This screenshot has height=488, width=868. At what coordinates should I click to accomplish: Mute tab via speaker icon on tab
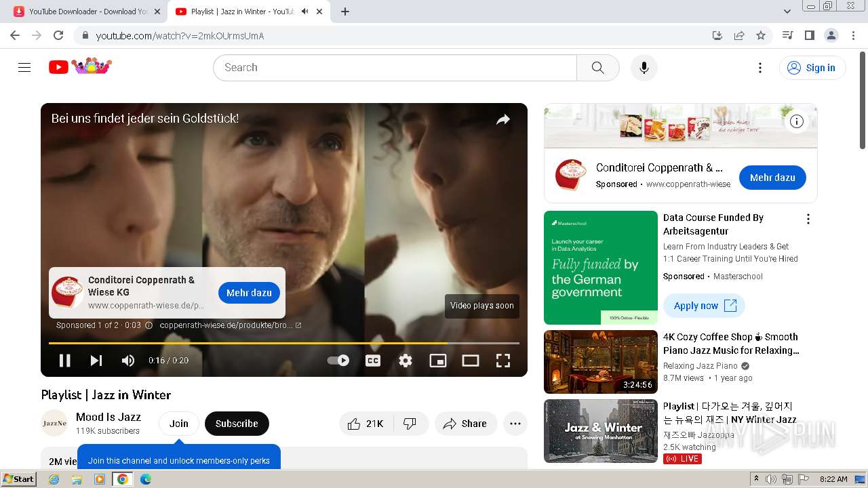[304, 12]
